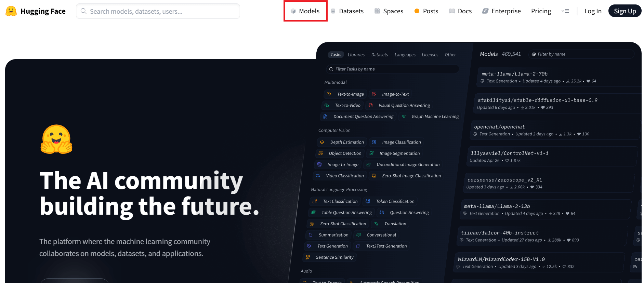Screen dimensions: 644x283
Task: Click the Posts orange bubble icon
Action: (x=417, y=11)
